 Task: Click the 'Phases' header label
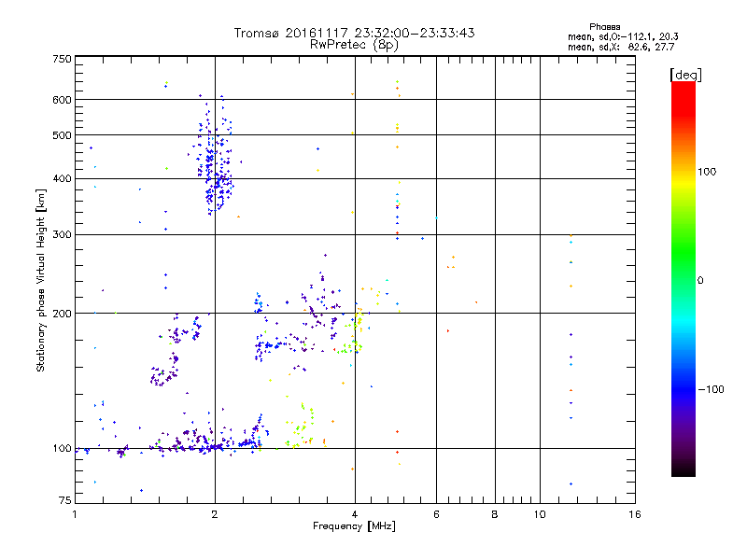pos(604,27)
